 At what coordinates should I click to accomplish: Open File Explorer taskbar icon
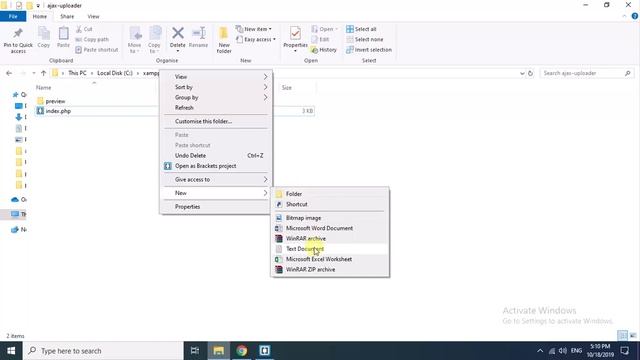(219, 351)
